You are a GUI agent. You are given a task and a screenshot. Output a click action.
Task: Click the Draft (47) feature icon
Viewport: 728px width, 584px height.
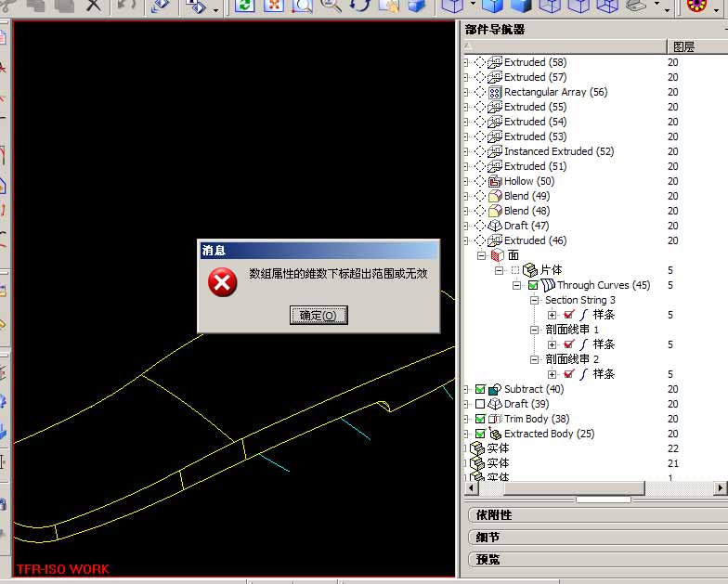pyautogui.click(x=494, y=227)
